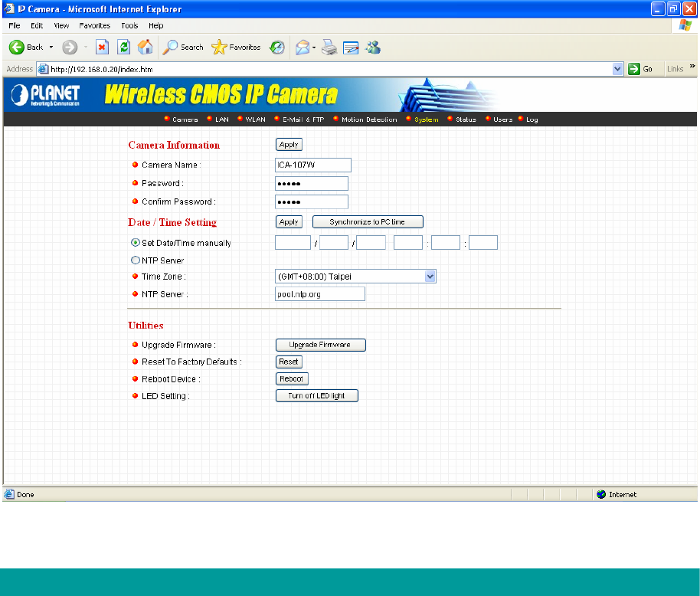Open the WLAN settings tab
700x596 pixels.
pos(254,120)
